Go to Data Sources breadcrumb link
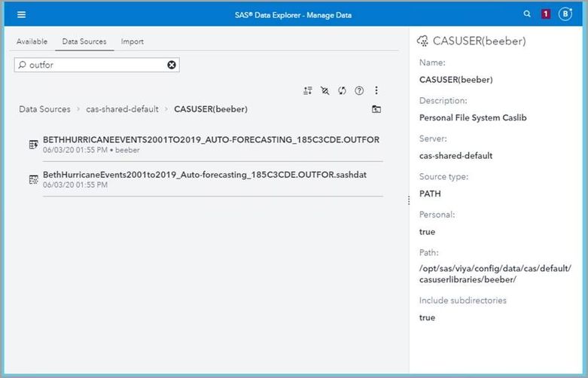This screenshot has width=588, height=378. pyautogui.click(x=44, y=109)
